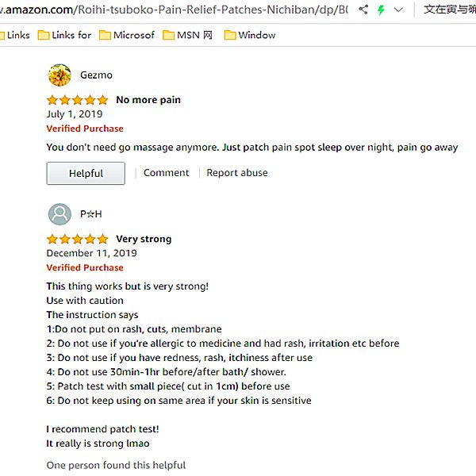Image resolution: width=476 pixels, height=476 pixels.
Task: Open the 'Links for' bookmark folder
Action: pos(65,35)
